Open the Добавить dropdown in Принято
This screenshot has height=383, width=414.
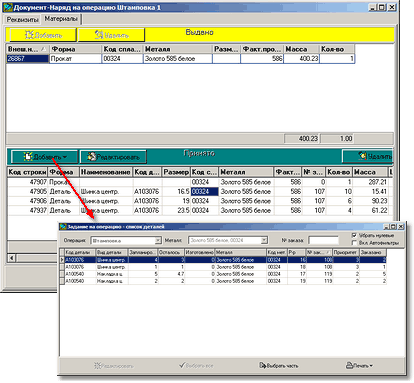click(45, 157)
